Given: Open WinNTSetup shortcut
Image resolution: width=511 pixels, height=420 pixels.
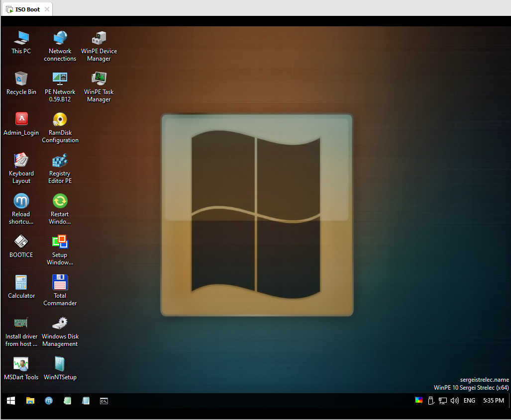Looking at the screenshot, I should [60, 369].
